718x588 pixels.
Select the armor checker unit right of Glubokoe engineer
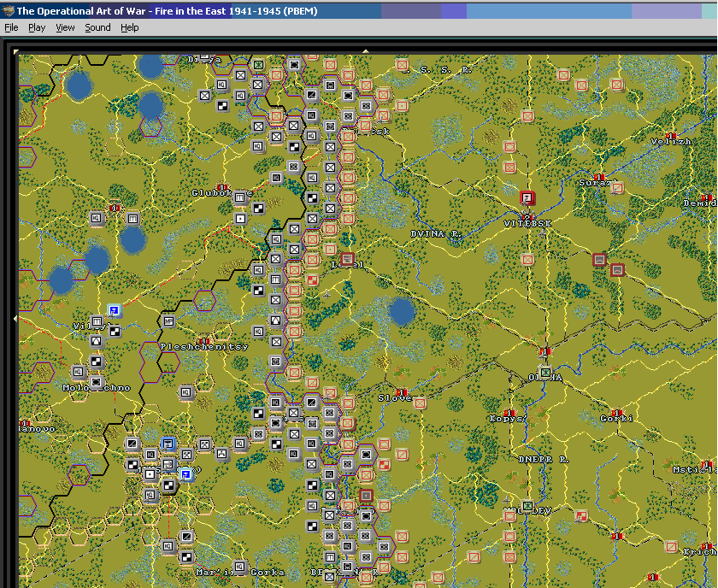click(258, 209)
